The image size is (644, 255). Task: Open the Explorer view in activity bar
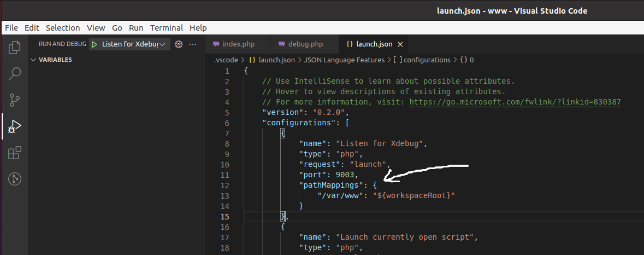tap(14, 47)
